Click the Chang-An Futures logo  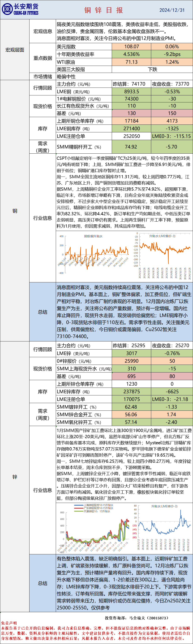point(20,9)
